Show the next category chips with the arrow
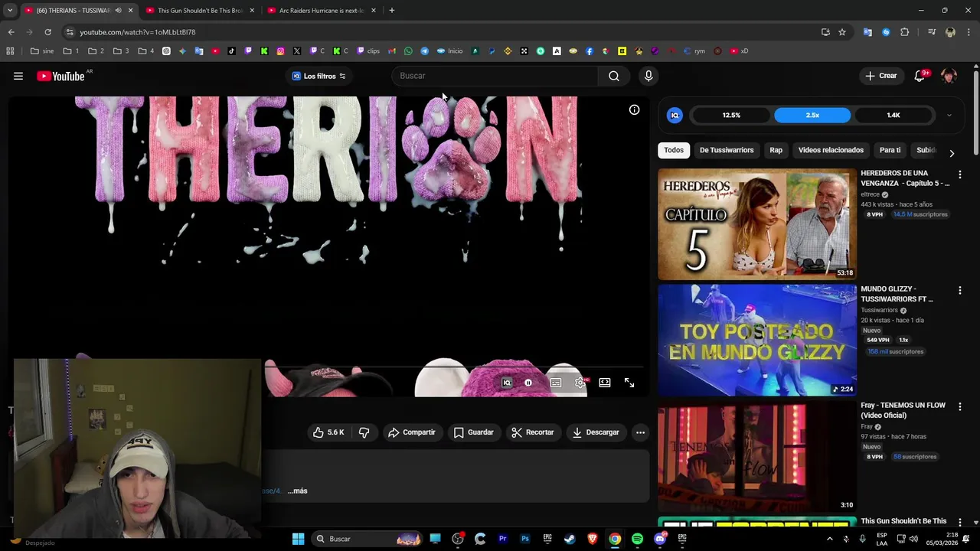The image size is (980, 551). pos(952,153)
